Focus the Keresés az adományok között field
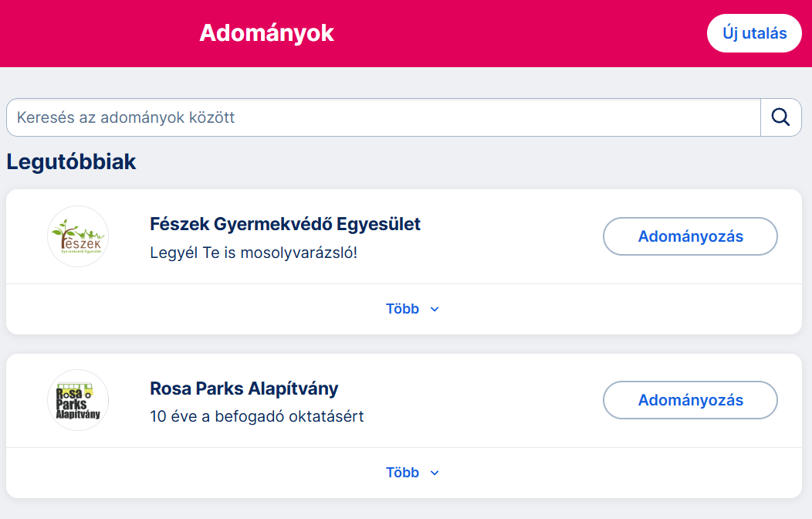The height and width of the screenshot is (519, 812). point(383,117)
